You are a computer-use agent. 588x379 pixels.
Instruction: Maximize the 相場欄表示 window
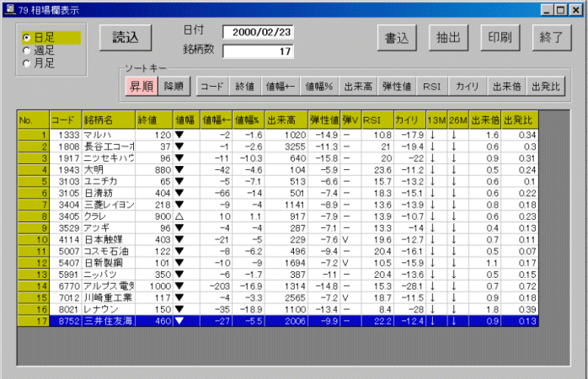click(561, 10)
